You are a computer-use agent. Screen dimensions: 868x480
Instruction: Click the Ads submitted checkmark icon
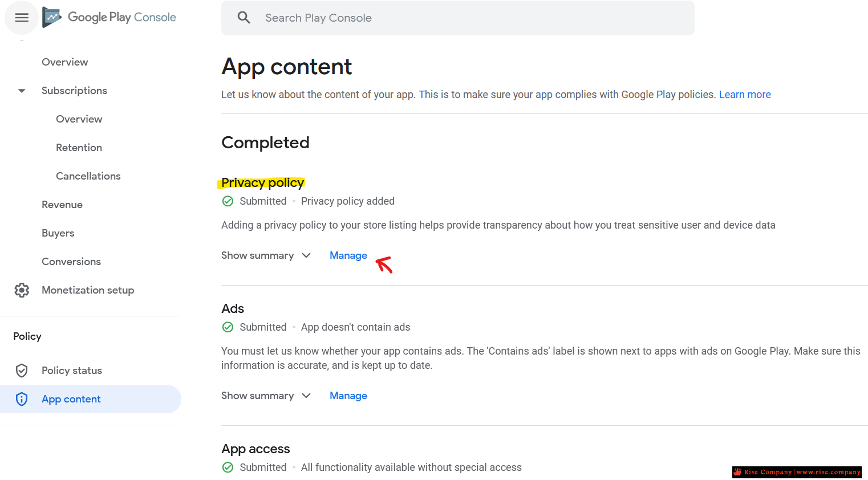pyautogui.click(x=228, y=327)
